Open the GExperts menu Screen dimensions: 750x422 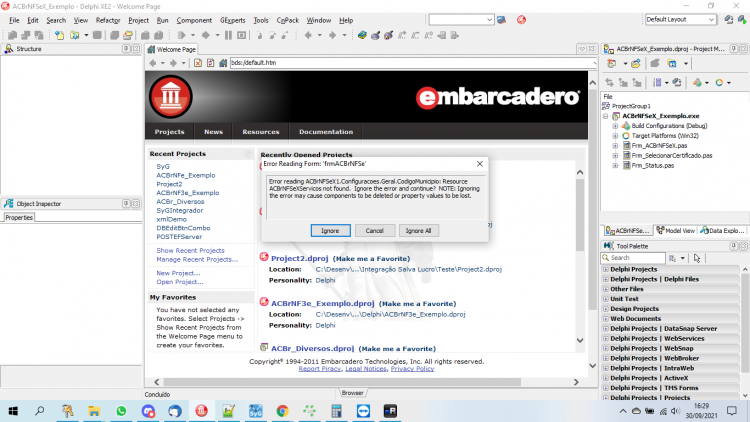[232, 21]
